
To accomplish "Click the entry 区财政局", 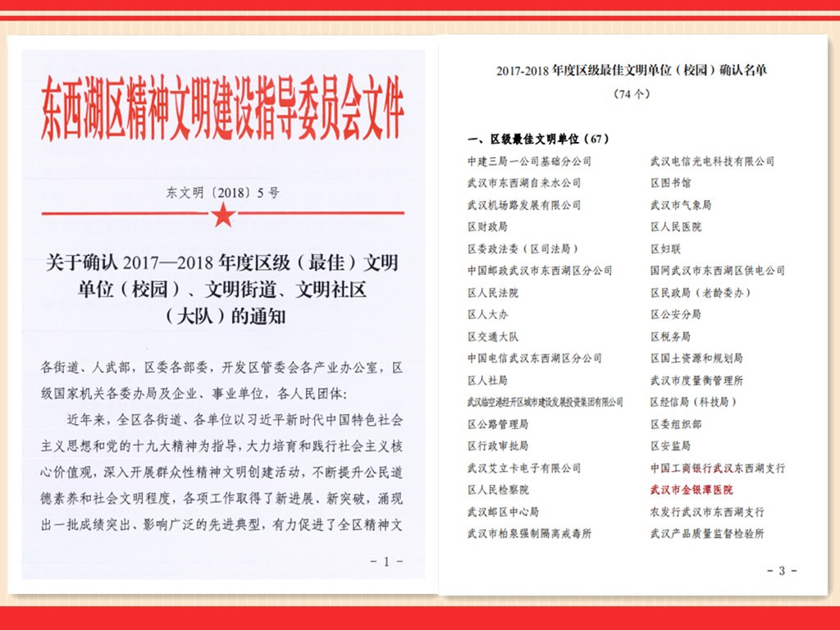I will pyautogui.click(x=487, y=227).
